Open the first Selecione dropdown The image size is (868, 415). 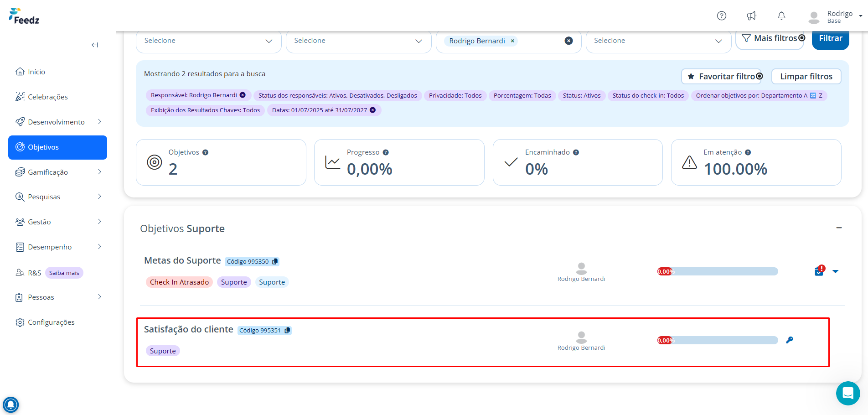pyautogui.click(x=208, y=41)
